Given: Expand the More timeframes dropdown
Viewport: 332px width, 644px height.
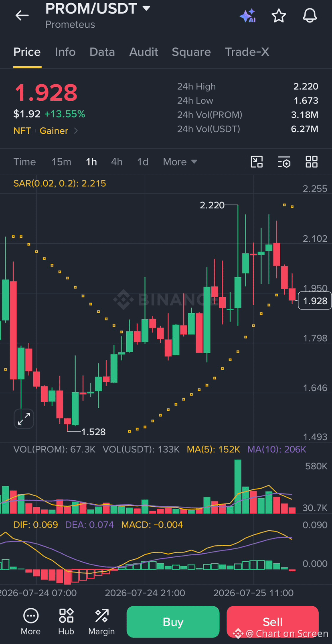Looking at the screenshot, I should [180, 162].
